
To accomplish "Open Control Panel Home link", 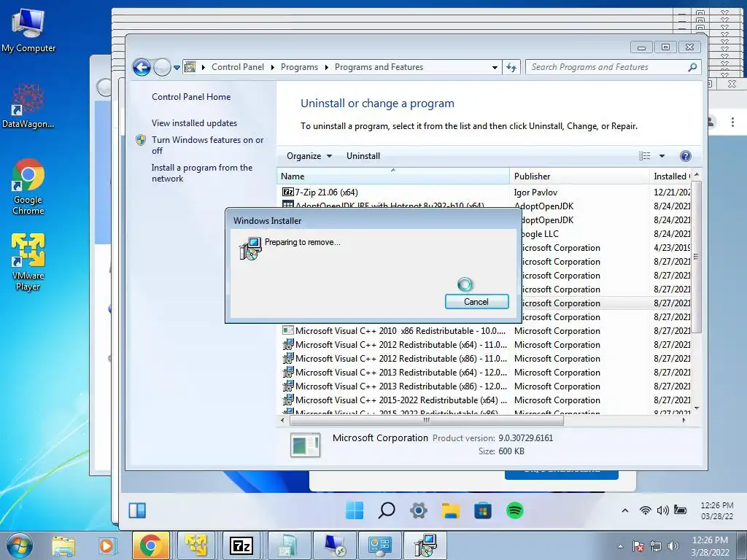I will point(191,97).
